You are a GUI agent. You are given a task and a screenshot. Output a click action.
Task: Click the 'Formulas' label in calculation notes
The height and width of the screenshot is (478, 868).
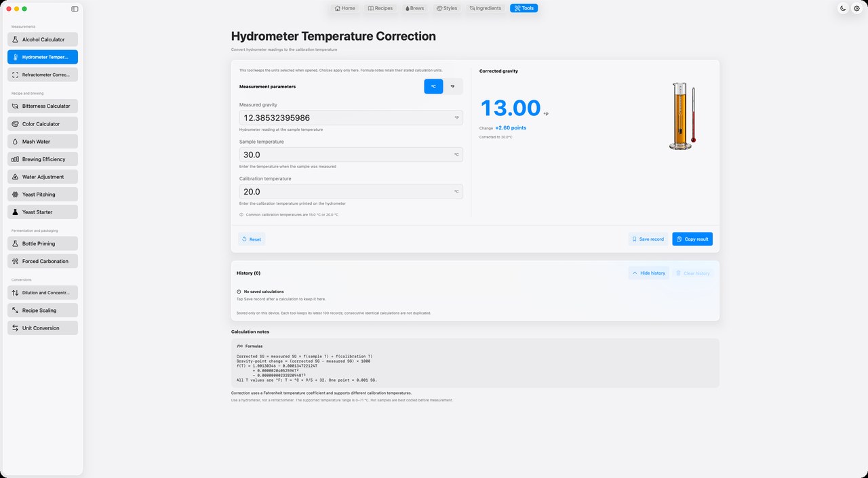click(x=252, y=346)
